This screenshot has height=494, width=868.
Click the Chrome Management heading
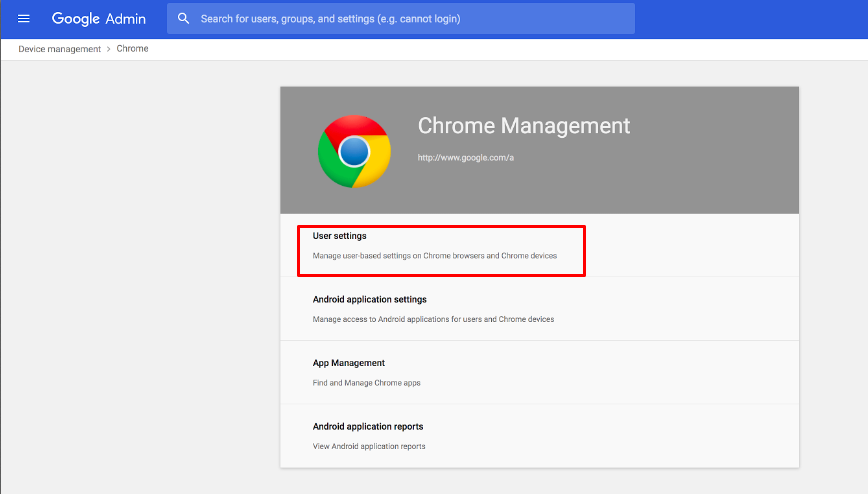point(524,126)
